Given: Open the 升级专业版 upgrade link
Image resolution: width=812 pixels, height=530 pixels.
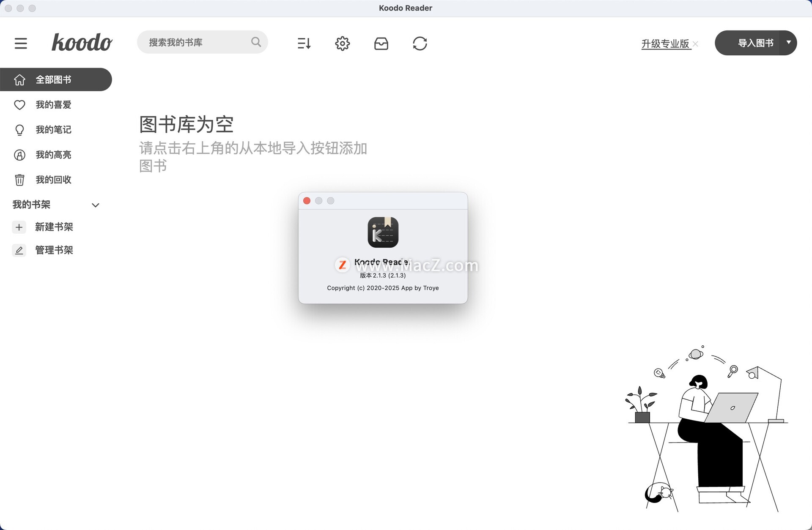Looking at the screenshot, I should pyautogui.click(x=665, y=44).
